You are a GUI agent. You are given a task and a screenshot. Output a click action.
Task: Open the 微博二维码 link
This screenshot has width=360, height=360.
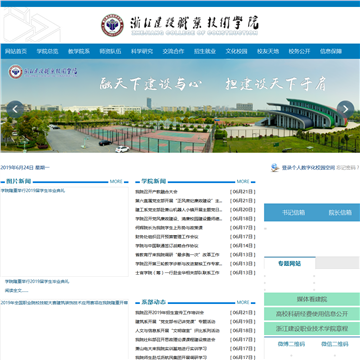pyautogui.click(x=291, y=344)
